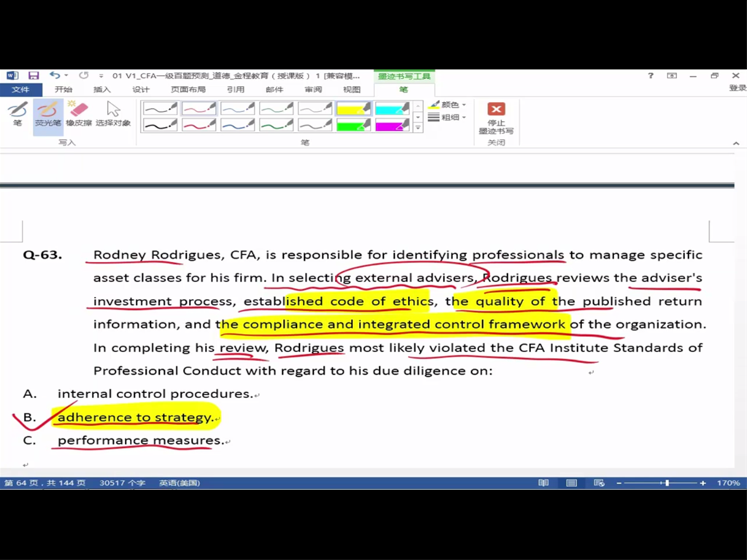The height and width of the screenshot is (560, 747).
Task: Click highlighted answer 'adherence to strategy.'
Action: click(135, 417)
